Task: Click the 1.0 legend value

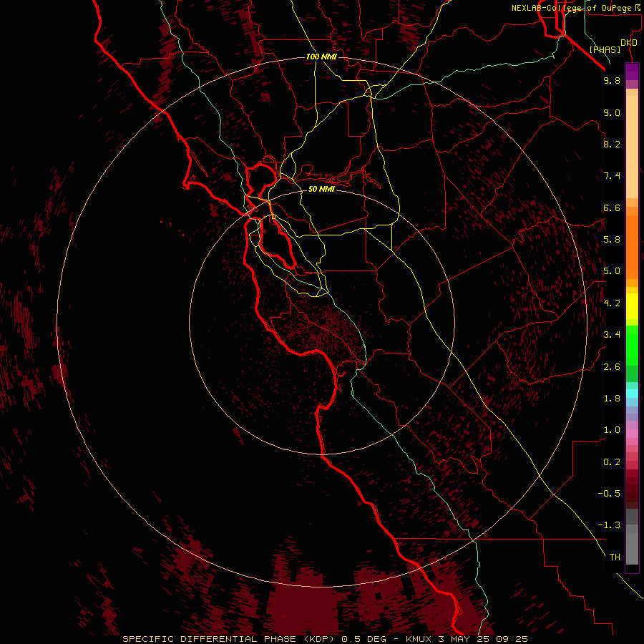Action: pos(612,430)
